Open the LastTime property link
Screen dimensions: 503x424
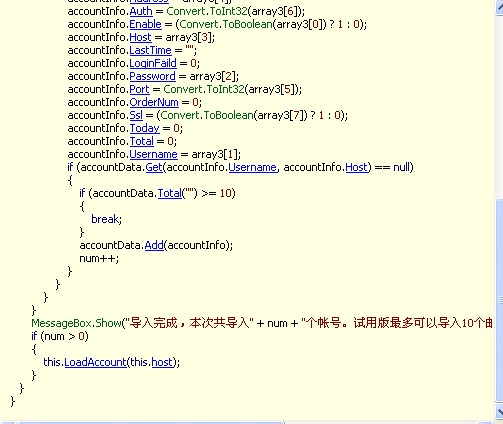click(150, 50)
